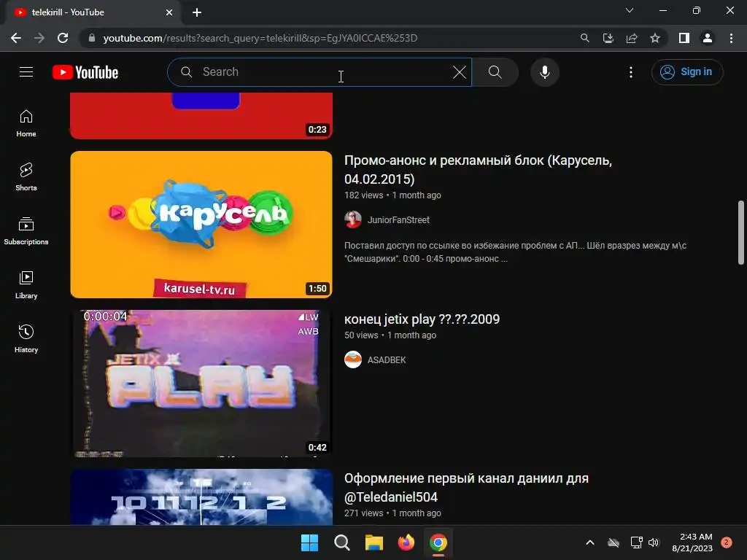Open Chrome three-dot menu
The image size is (747, 560).
point(731,38)
